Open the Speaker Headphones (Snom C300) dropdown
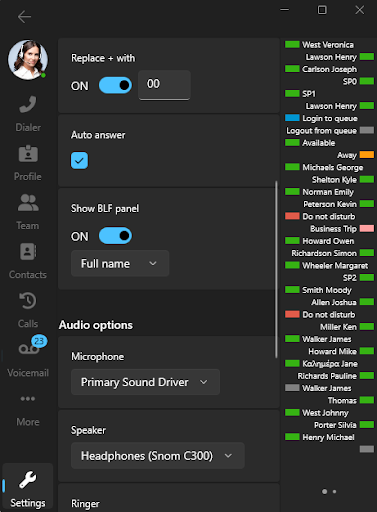This screenshot has height=512, width=377. click(158, 456)
